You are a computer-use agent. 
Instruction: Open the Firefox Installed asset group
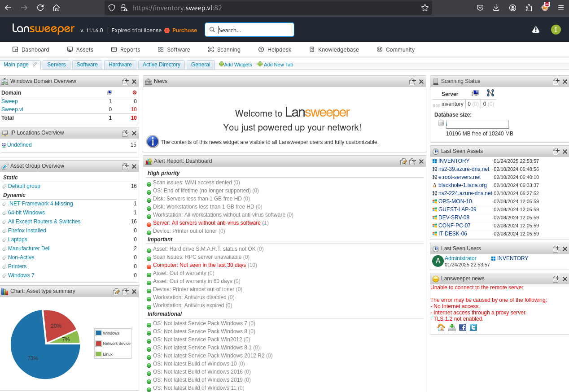pos(27,231)
